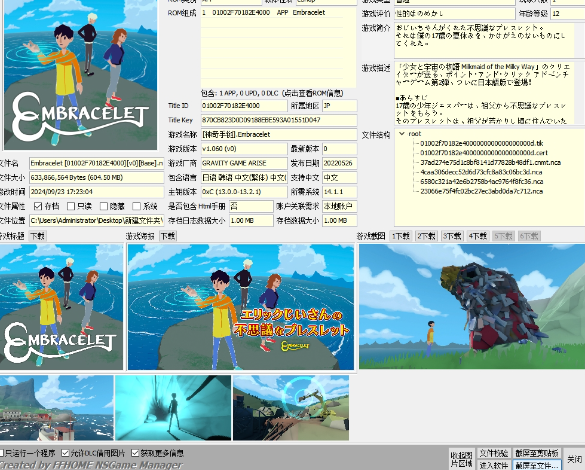Click the Title Key field
The width and height of the screenshot is (585, 470).
279,120
